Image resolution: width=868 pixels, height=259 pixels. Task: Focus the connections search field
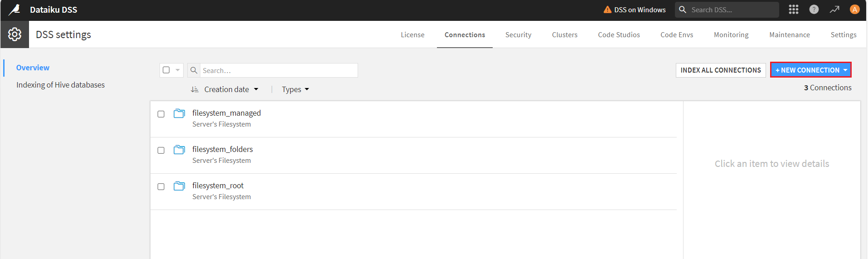pos(278,70)
